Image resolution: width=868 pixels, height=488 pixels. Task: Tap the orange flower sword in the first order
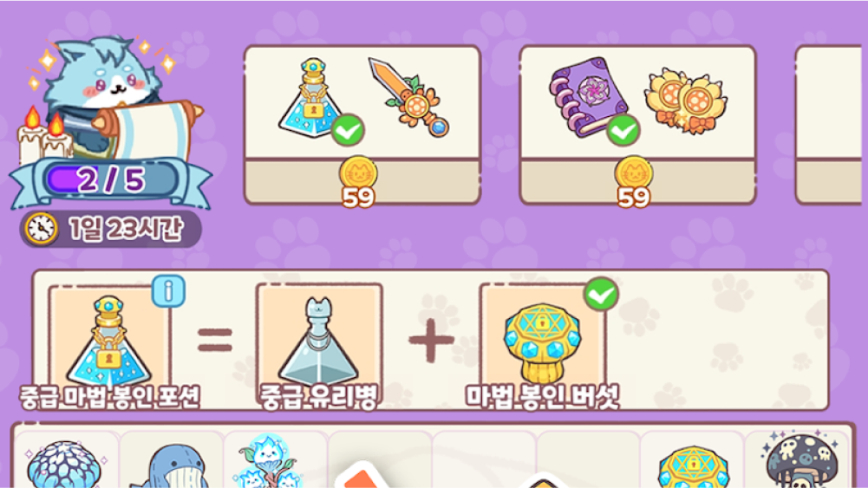pyautogui.click(x=408, y=97)
